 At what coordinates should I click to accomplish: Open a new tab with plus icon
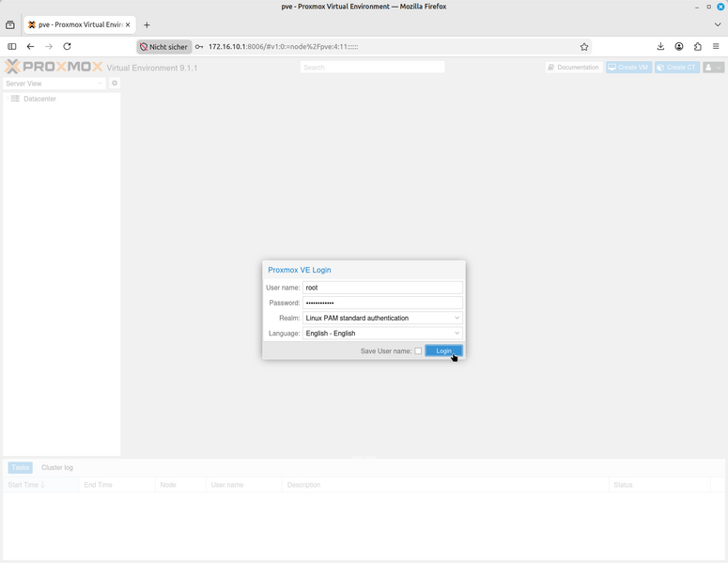[147, 24]
